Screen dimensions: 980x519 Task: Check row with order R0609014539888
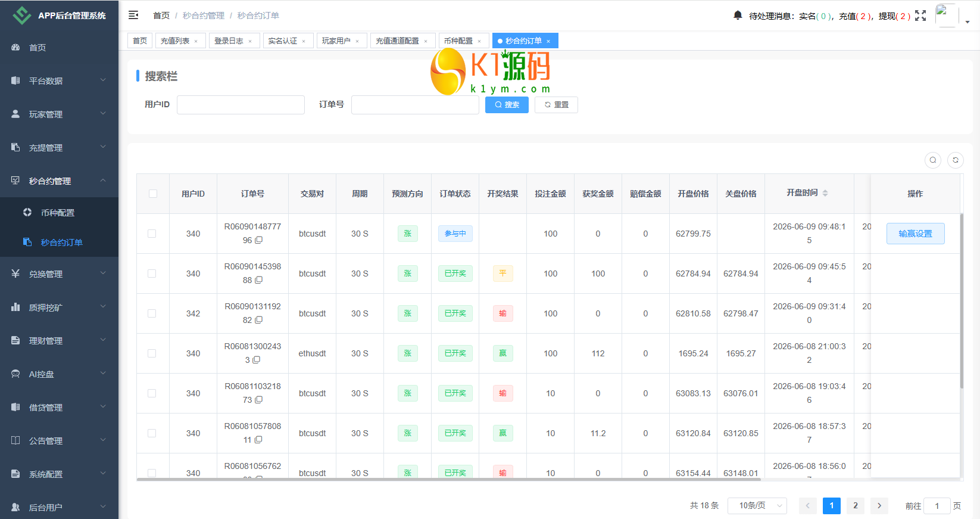tap(152, 274)
